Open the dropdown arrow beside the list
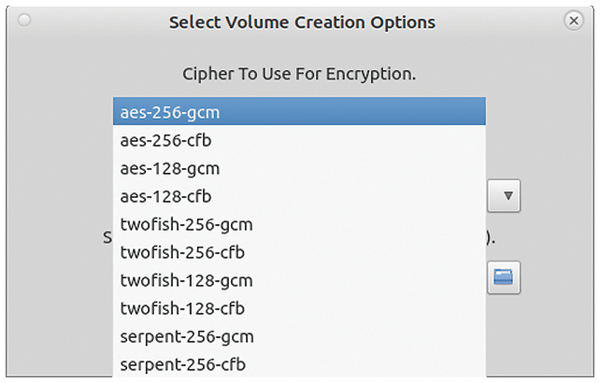Viewport: 600px width, 383px height. [504, 196]
